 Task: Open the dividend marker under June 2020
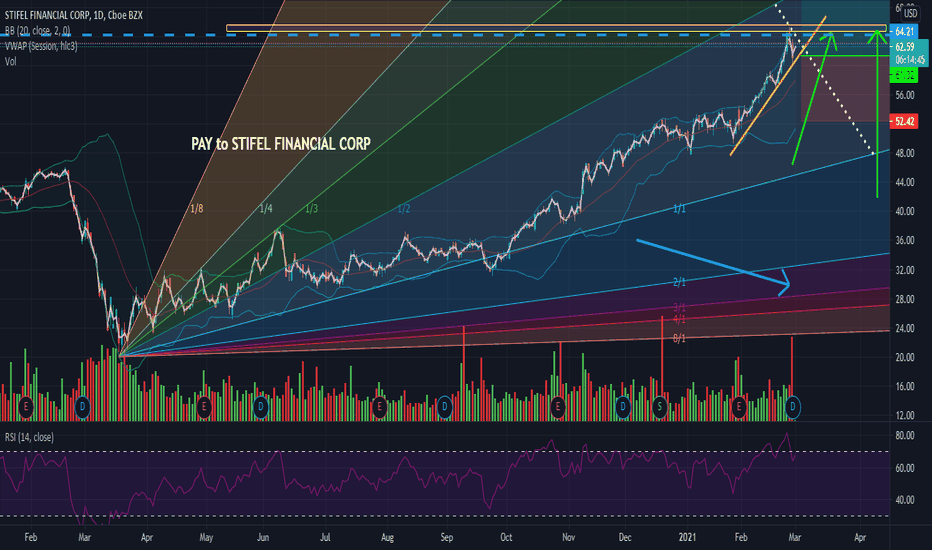[x=260, y=407]
